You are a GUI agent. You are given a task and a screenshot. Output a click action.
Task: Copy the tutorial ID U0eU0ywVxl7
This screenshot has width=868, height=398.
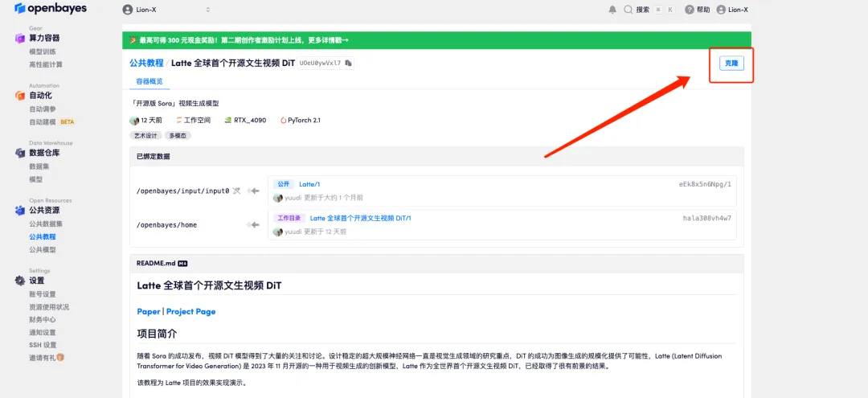[x=349, y=63]
